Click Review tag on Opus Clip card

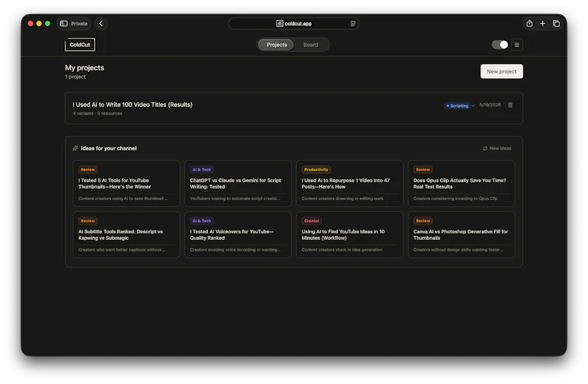pyautogui.click(x=423, y=170)
